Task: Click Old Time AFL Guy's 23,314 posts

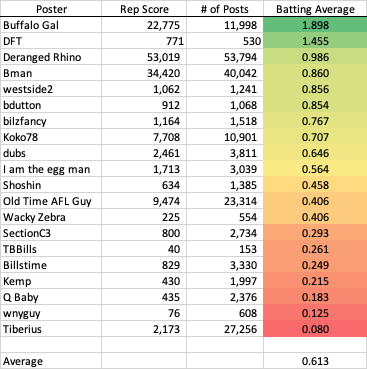Action: pos(225,201)
